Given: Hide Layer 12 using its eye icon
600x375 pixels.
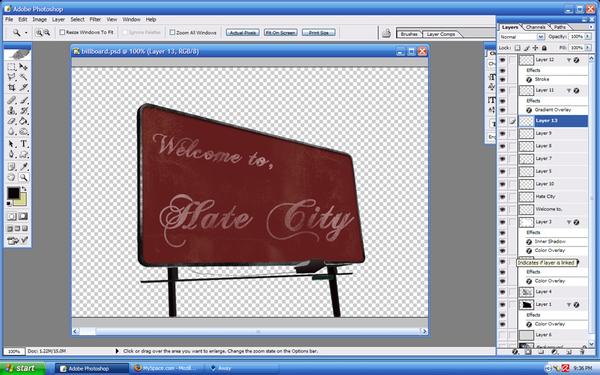Looking at the screenshot, I should click(502, 60).
